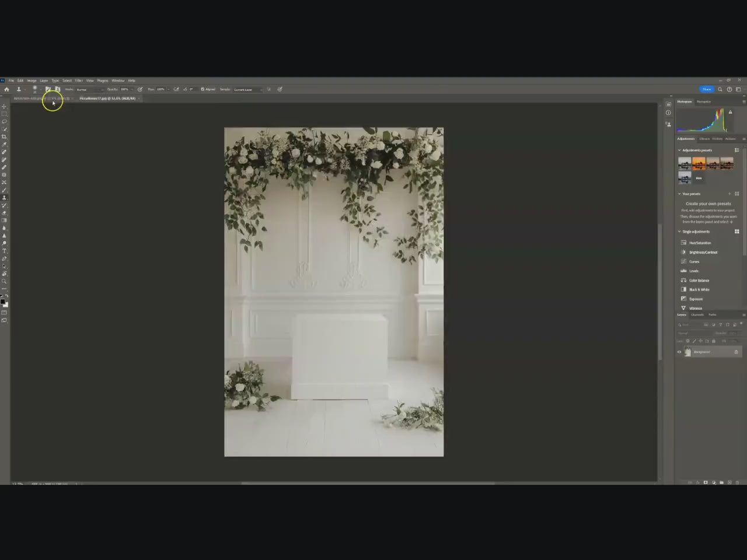747x560 pixels.
Task: Create a new layer in the Layers panel
Action: 729,483
